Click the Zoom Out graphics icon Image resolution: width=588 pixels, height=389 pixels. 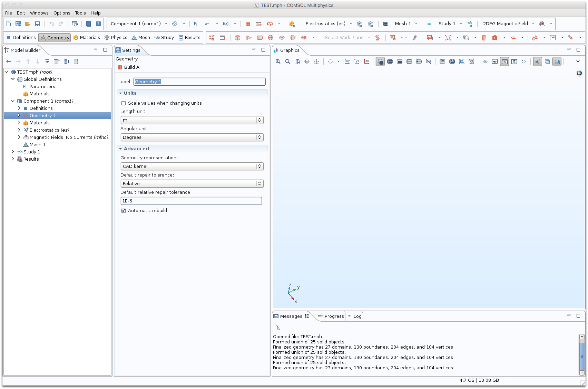(287, 61)
